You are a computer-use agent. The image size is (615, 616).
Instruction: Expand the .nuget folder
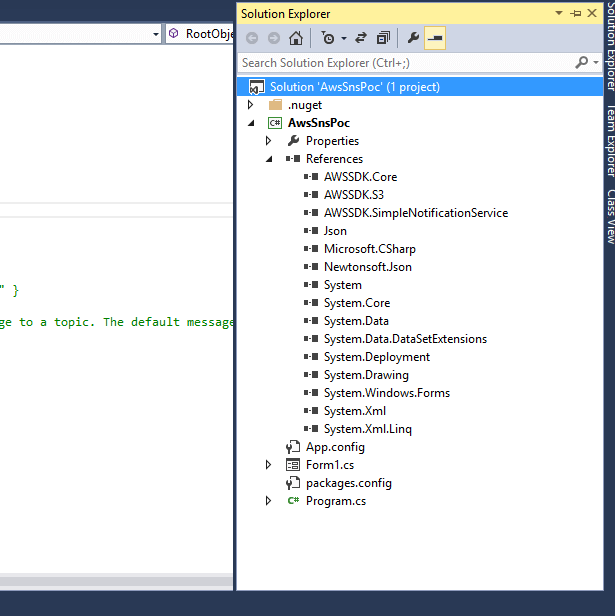tap(250, 105)
